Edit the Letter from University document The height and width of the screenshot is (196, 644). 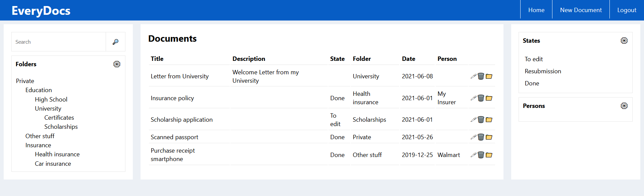(473, 76)
